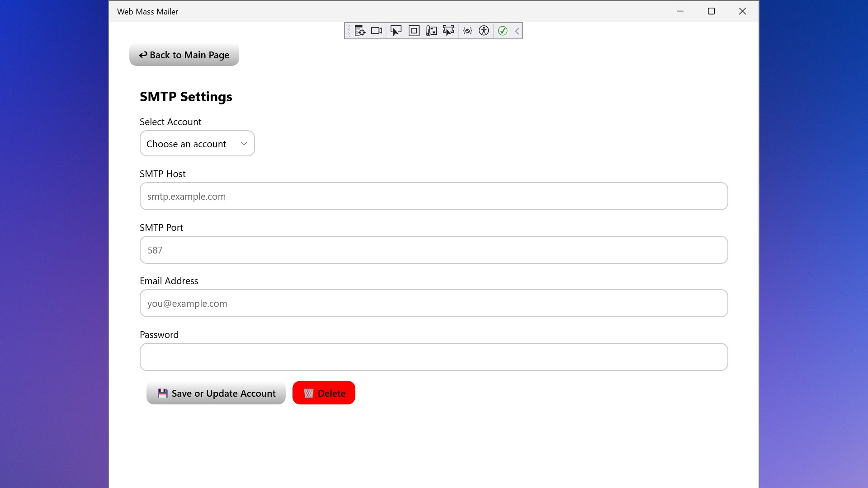Collapse the debug toolbar with chevron
Screen dimensions: 868x488
tap(517, 31)
